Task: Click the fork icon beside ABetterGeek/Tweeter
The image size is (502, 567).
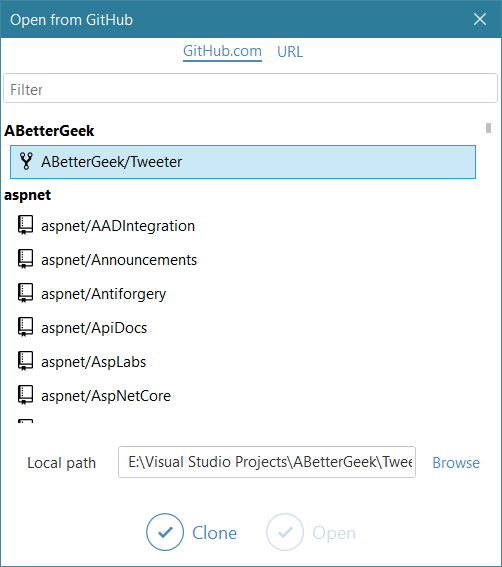Action: tap(26, 161)
